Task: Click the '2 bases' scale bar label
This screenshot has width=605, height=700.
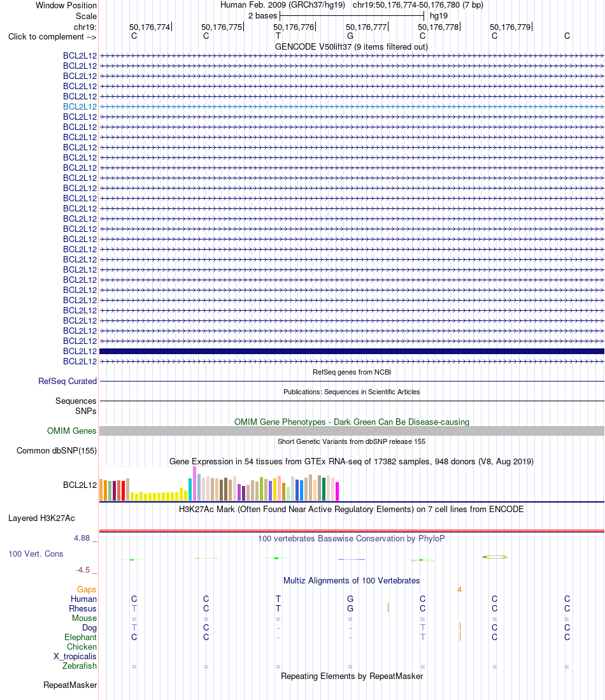Action: (x=262, y=16)
